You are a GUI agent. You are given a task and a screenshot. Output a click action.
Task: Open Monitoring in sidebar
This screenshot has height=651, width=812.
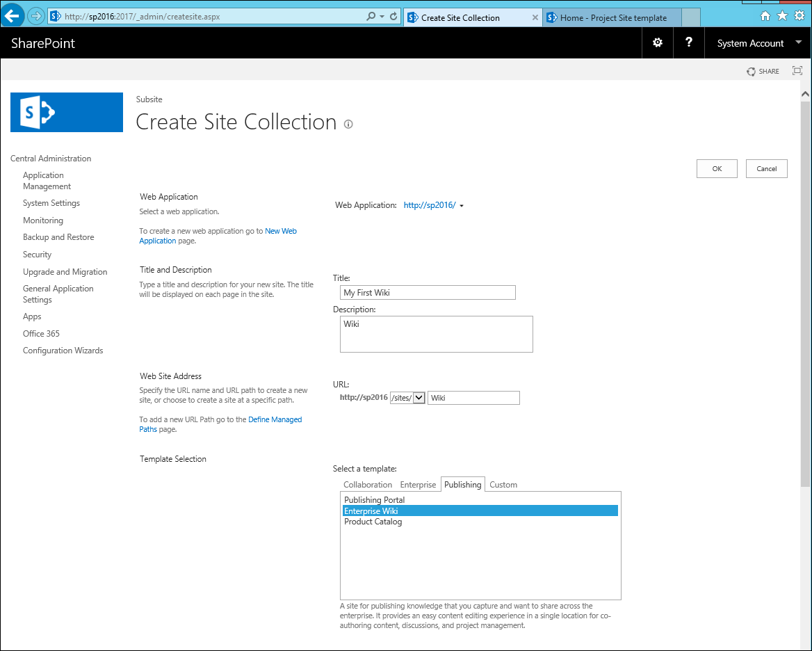pyautogui.click(x=43, y=220)
